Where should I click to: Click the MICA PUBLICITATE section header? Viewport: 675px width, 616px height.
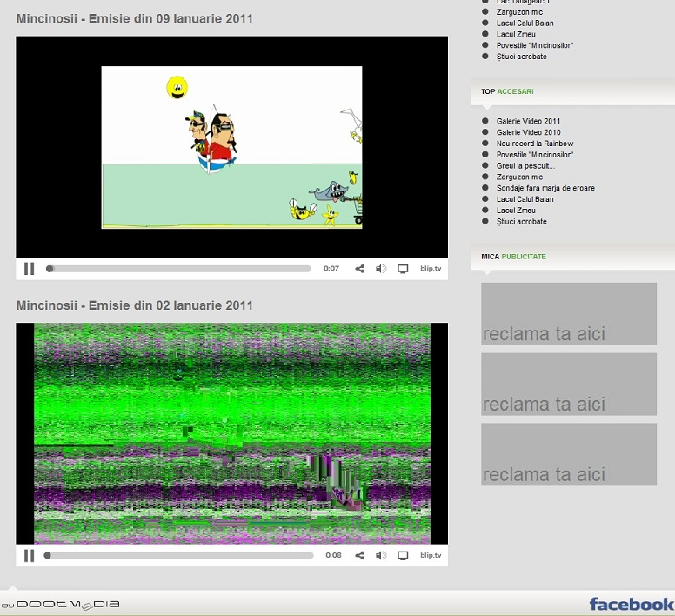[x=513, y=257]
